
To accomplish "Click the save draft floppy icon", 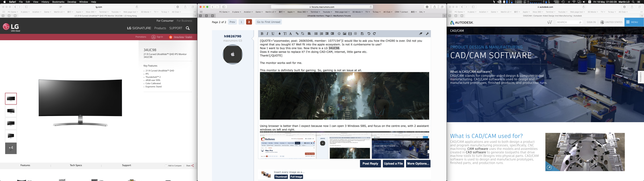I will click(362, 34).
